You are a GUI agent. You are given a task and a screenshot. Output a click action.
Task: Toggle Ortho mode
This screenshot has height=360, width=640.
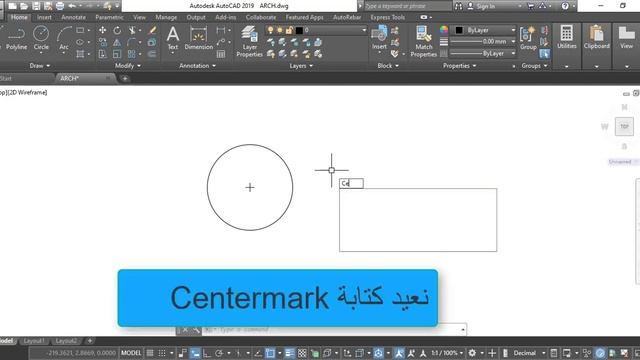click(207, 353)
